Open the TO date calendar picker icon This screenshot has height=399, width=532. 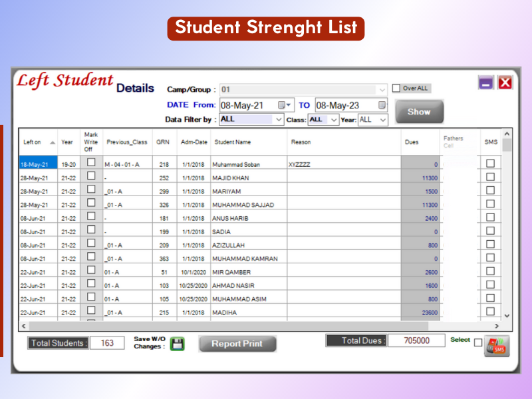pyautogui.click(x=382, y=105)
